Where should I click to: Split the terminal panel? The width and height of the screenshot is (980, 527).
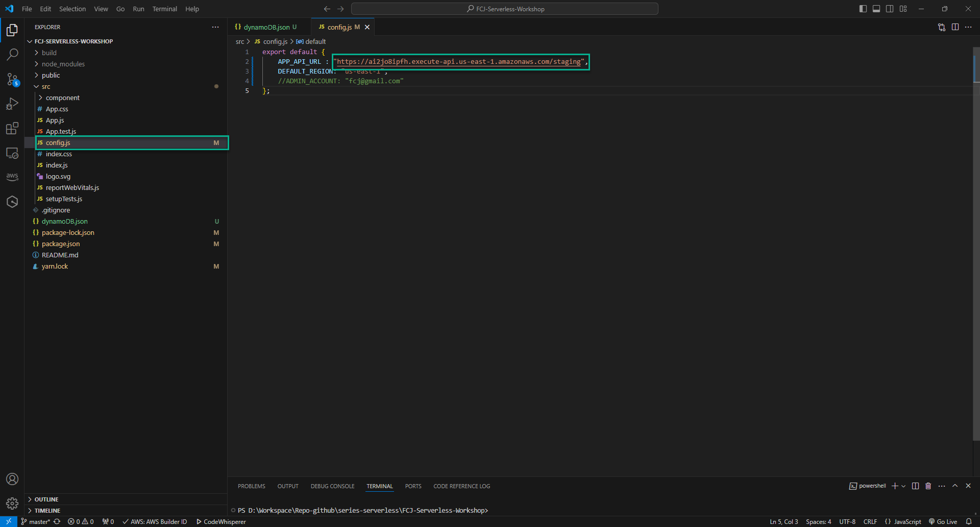pyautogui.click(x=915, y=486)
